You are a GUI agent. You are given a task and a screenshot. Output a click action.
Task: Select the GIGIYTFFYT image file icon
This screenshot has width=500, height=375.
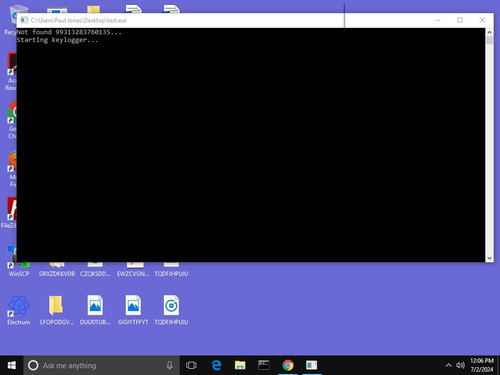[133, 309]
